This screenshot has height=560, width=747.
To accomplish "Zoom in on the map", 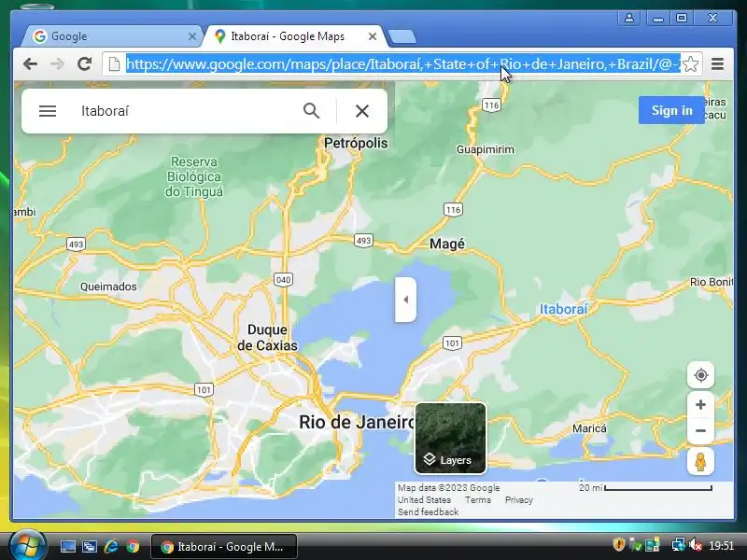I will point(701,405).
